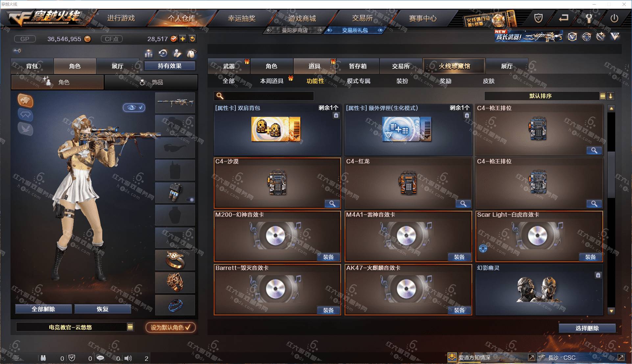Viewport: 632px width, 364px height.
Task: Toggle 设为默认角色 checkbox button
Action: [x=171, y=327]
